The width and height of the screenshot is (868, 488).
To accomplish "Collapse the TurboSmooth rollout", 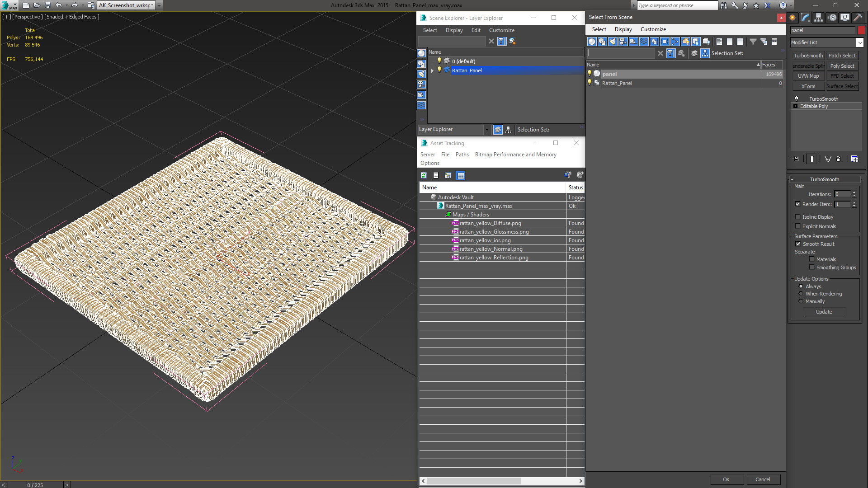I will point(792,179).
